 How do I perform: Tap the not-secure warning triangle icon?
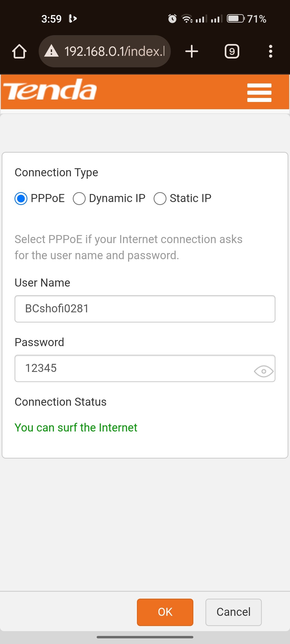(x=51, y=51)
